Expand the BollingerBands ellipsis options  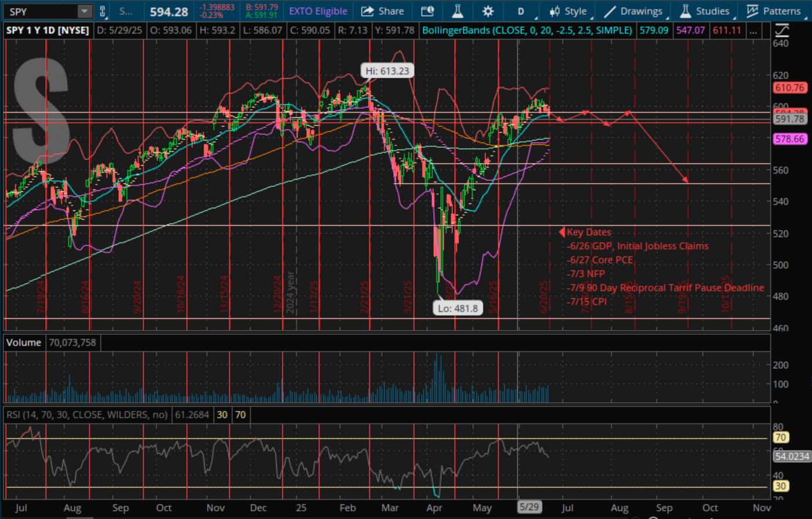point(753,30)
